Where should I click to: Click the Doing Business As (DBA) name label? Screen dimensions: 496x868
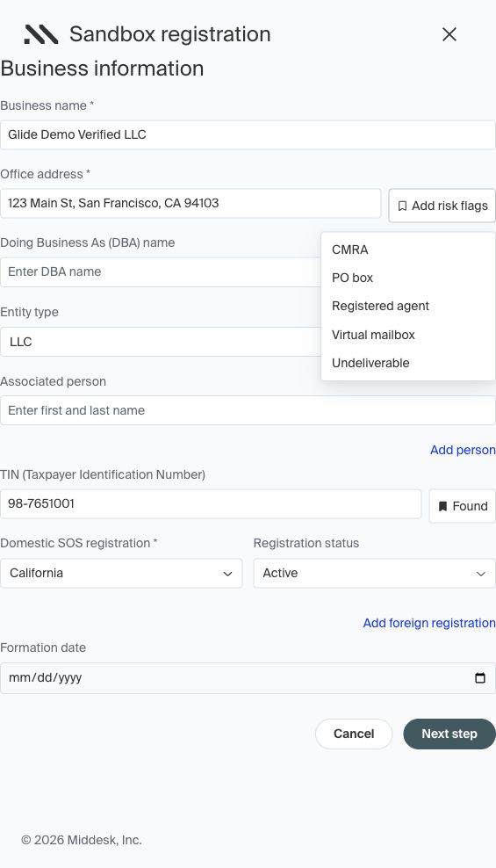point(88,242)
